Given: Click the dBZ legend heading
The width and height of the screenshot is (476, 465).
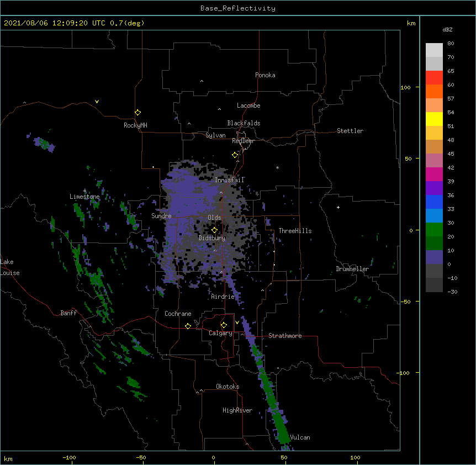Looking at the screenshot, I should (x=447, y=29).
